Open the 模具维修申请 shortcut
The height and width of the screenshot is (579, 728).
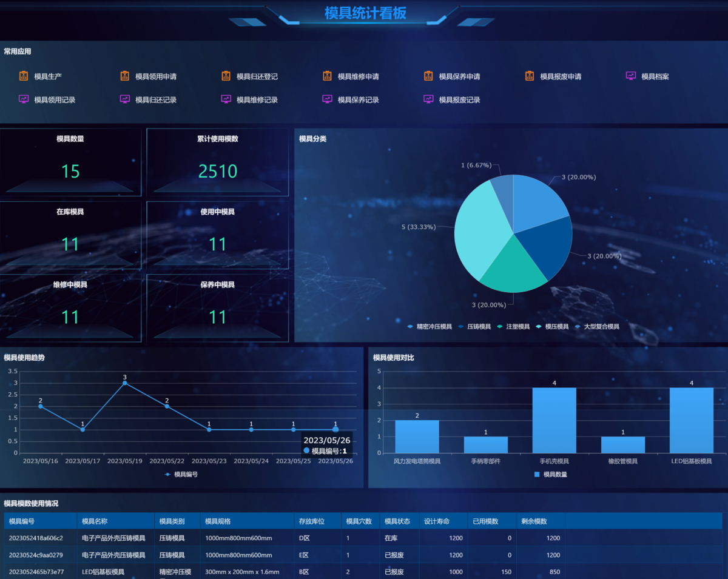tap(351, 76)
